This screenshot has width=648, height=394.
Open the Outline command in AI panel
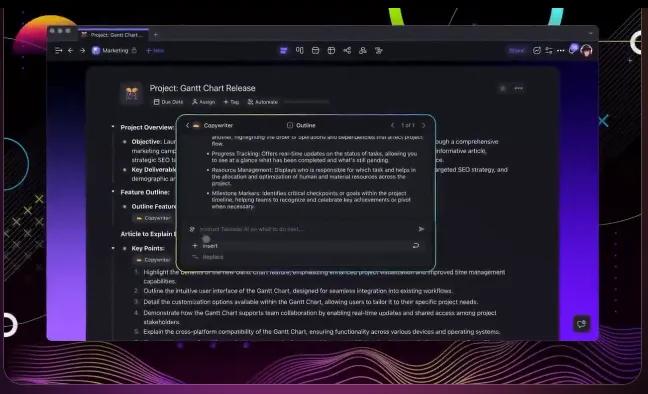[301, 125]
